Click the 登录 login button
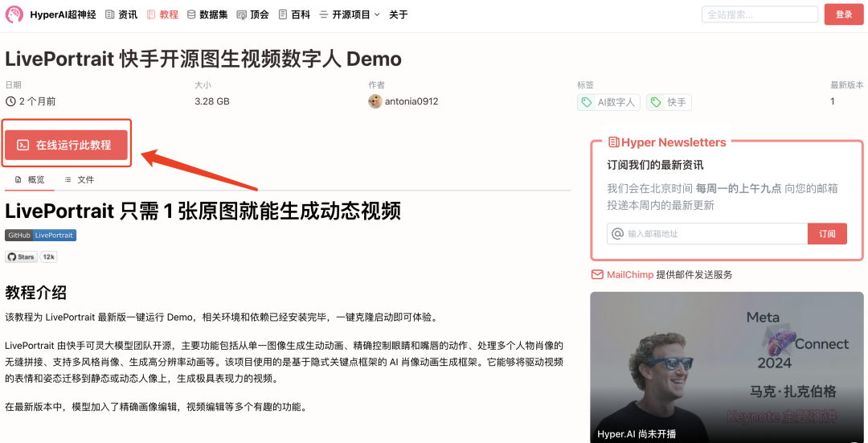This screenshot has height=443, width=868. pos(844,14)
